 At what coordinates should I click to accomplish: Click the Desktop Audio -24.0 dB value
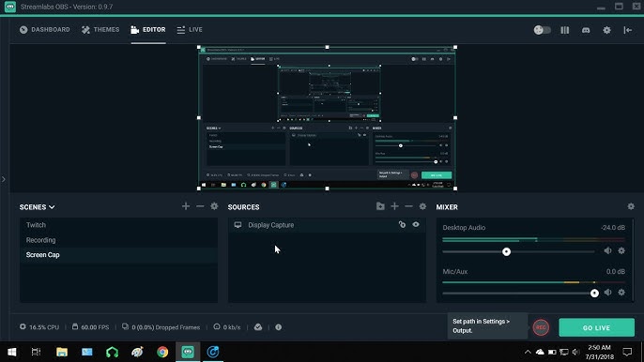612,227
